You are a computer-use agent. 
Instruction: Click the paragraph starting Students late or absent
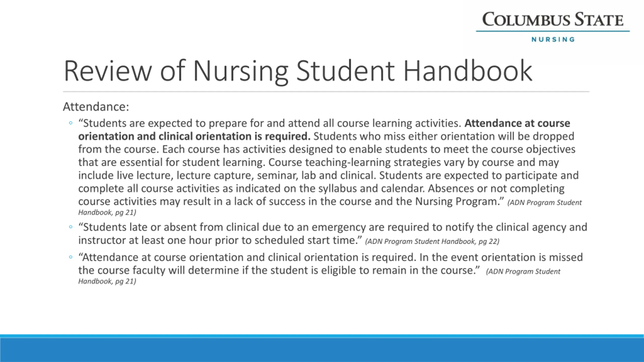(x=333, y=234)
